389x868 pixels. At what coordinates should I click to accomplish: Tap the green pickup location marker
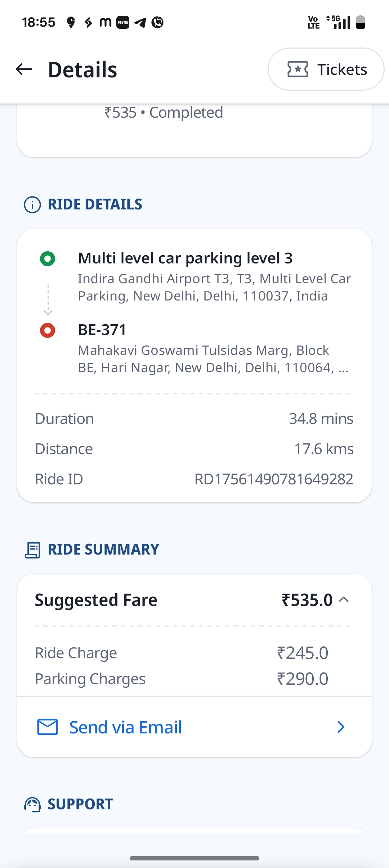[48, 259]
